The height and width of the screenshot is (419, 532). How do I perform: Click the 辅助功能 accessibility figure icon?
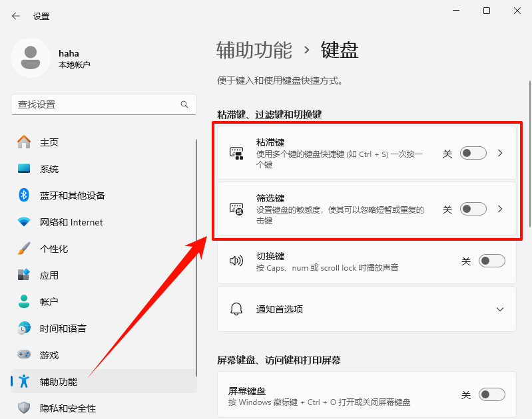click(24, 381)
